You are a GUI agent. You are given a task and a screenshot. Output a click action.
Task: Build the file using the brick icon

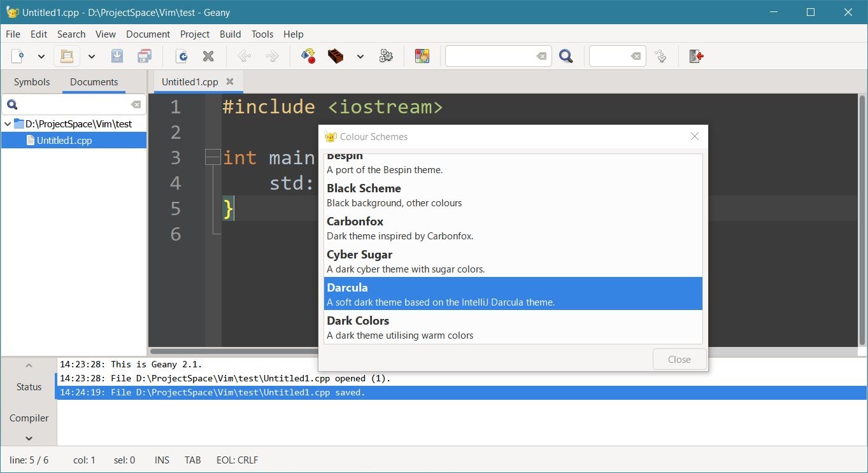336,57
